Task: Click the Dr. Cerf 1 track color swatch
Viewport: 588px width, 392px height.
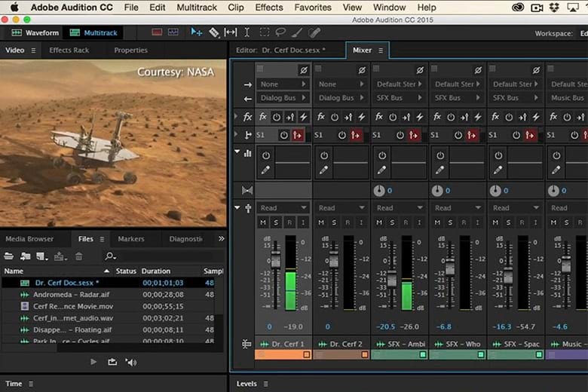Action: pyautogui.click(x=306, y=354)
